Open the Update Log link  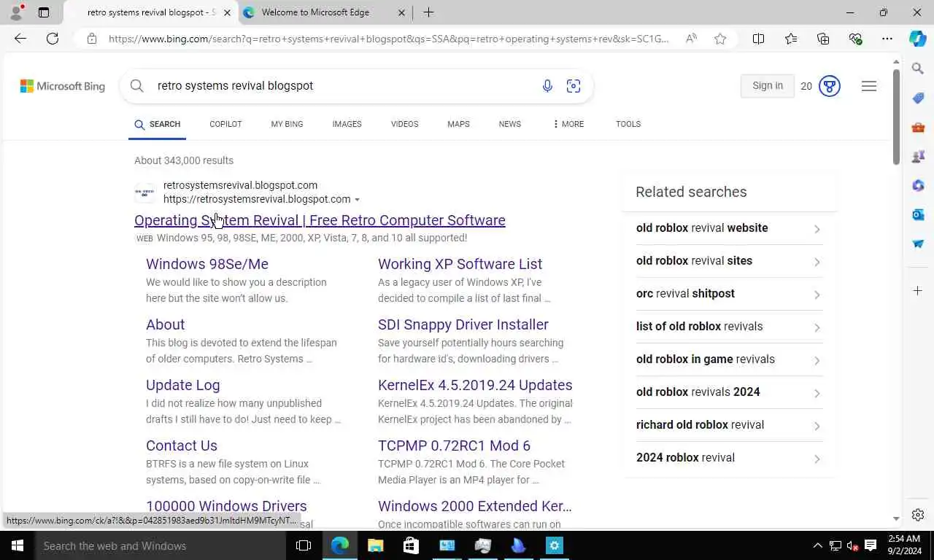[182, 385]
